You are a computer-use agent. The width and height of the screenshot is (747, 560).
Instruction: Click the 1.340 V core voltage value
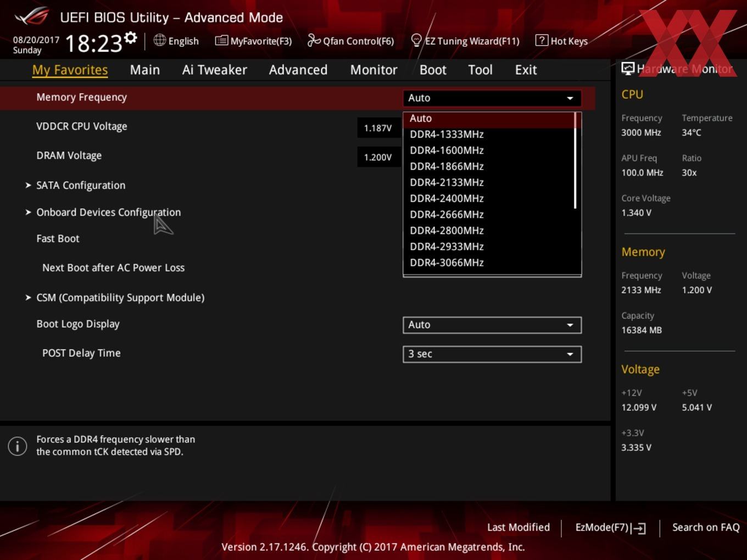636,213
